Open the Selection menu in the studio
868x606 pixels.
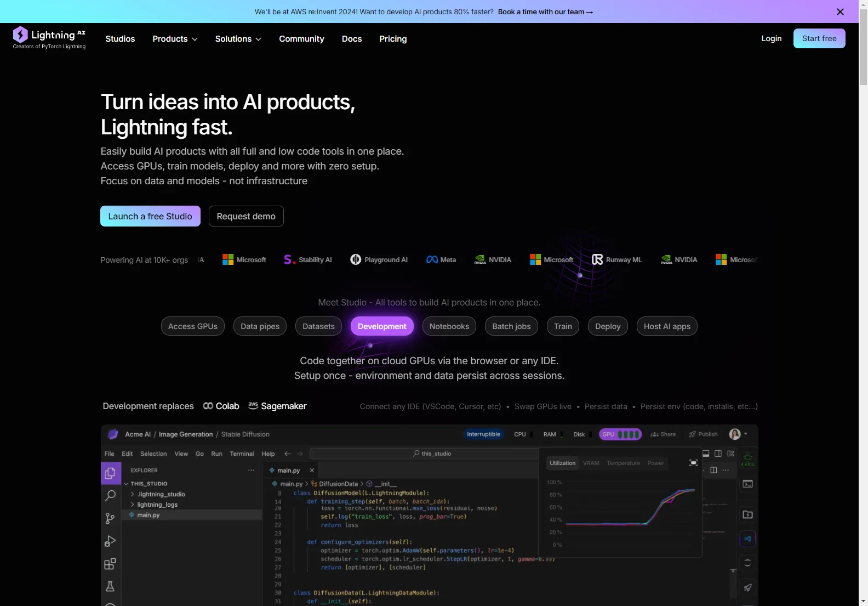[x=153, y=454]
